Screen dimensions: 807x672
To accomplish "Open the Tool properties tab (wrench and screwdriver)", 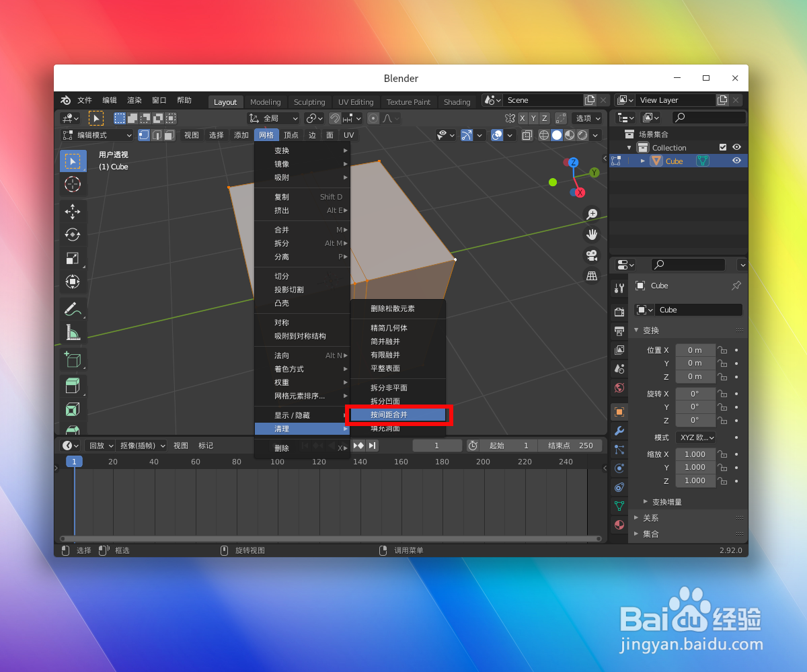I will (x=619, y=288).
